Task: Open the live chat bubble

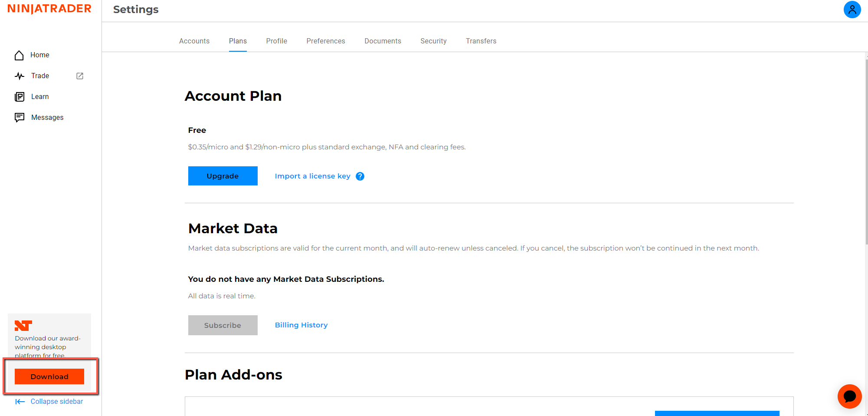Action: [849, 396]
